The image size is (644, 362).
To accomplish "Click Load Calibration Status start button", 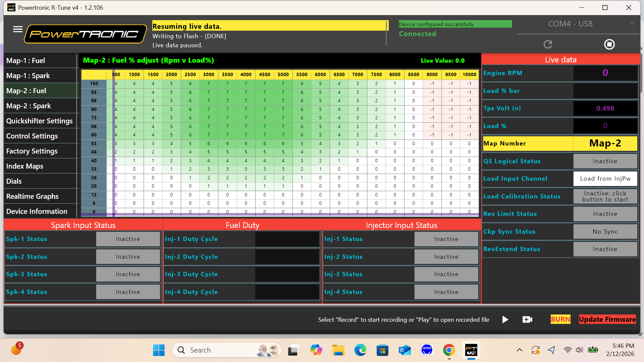I will tap(605, 196).
